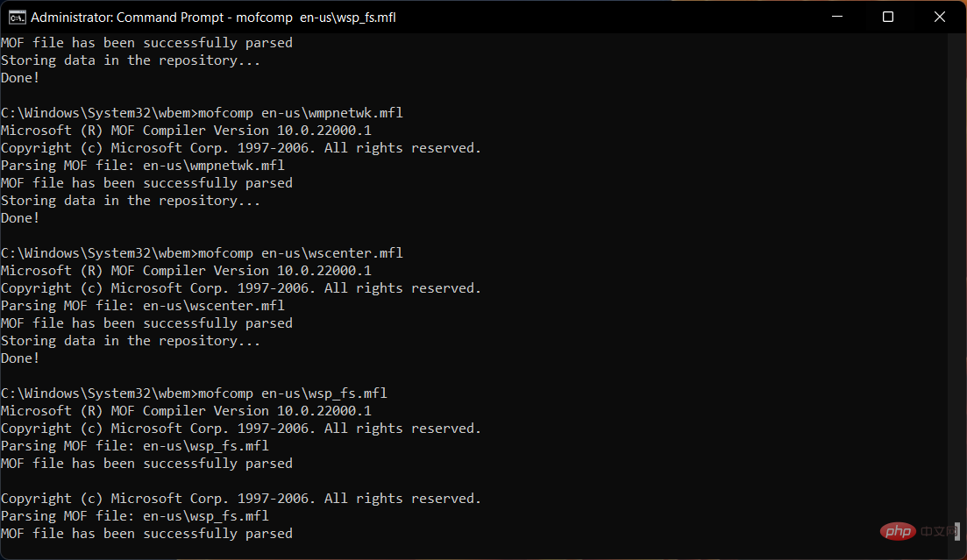Click the first "Done!" output line
The image size is (967, 560).
click(20, 78)
